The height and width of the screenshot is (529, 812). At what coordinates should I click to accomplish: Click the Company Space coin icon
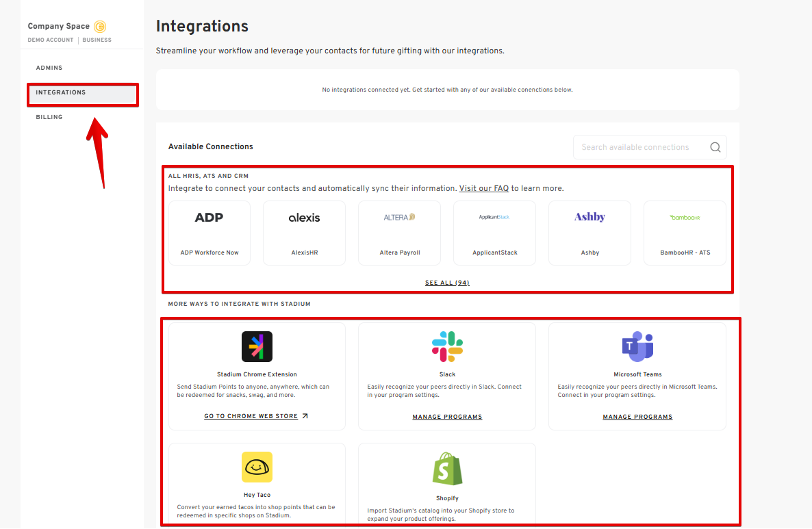coord(100,27)
